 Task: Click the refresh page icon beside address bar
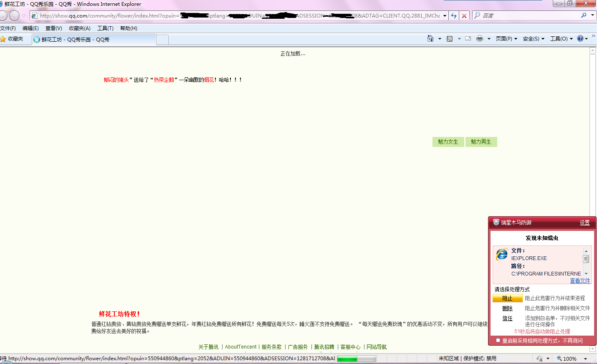(x=454, y=15)
